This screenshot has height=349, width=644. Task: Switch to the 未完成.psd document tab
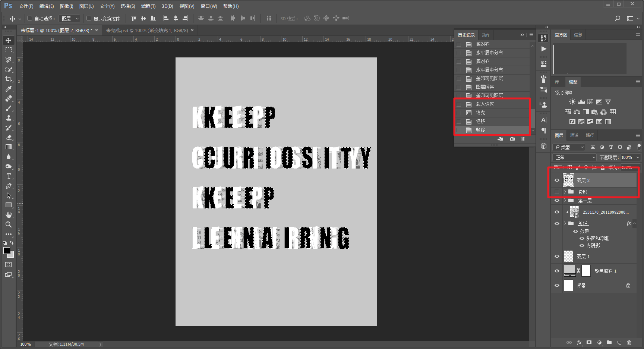[x=147, y=31]
